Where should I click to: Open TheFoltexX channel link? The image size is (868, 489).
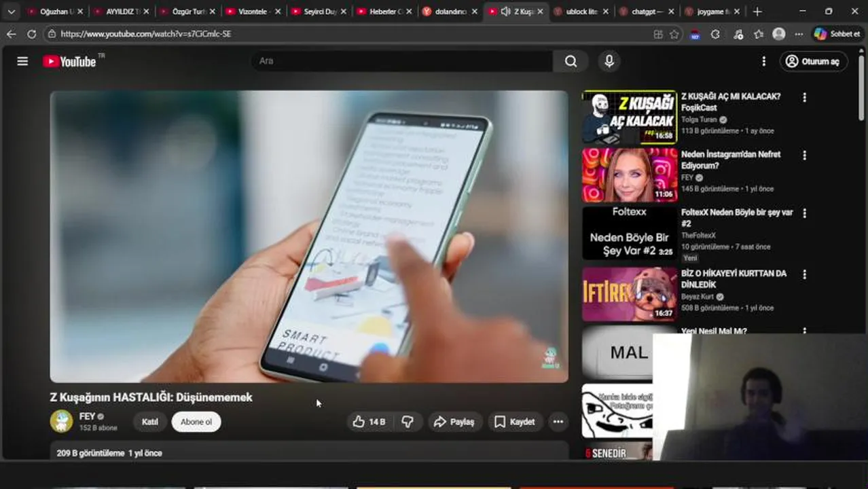pos(698,235)
